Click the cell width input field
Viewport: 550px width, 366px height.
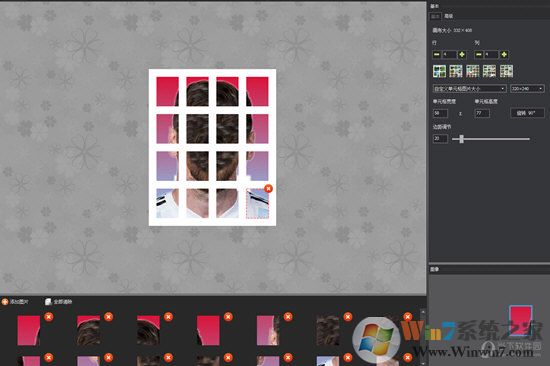click(x=440, y=113)
